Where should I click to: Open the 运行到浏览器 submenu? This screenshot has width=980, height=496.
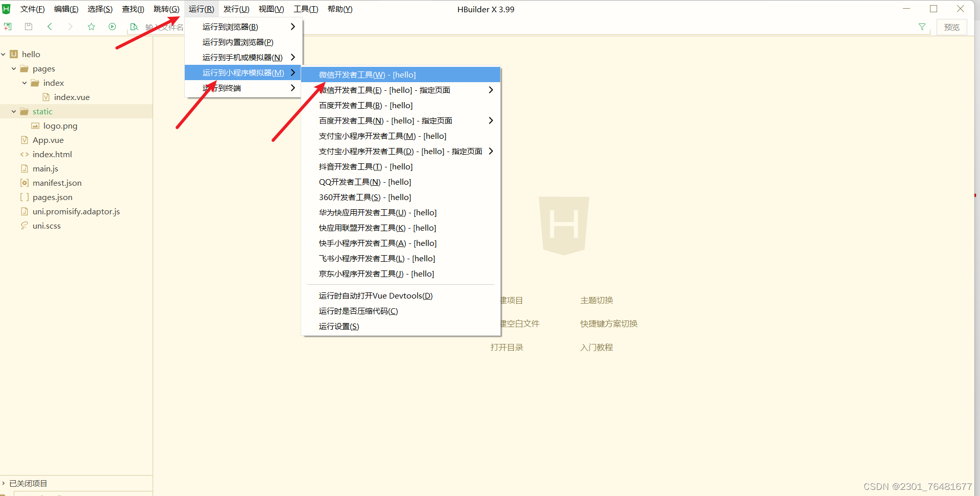[x=243, y=27]
